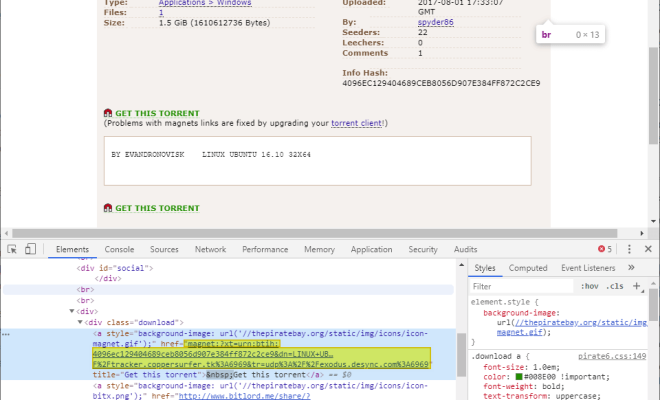Open the Network tab
This screenshot has width=660, height=400.
pyautogui.click(x=210, y=249)
